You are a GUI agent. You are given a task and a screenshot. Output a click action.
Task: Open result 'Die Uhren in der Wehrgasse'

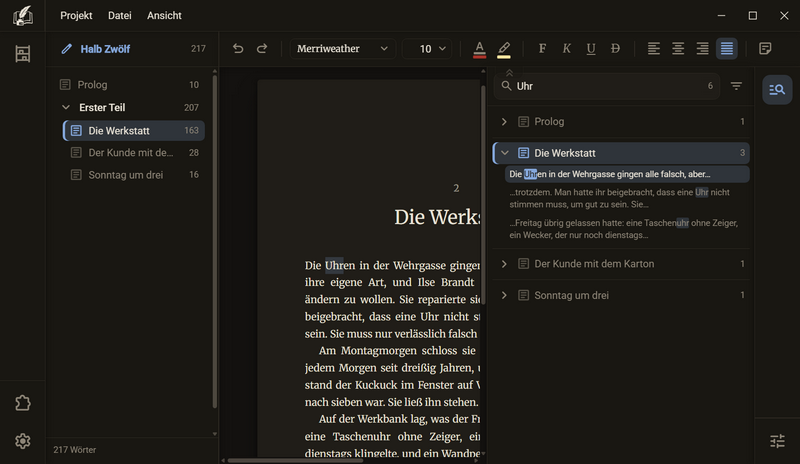[x=627, y=174]
